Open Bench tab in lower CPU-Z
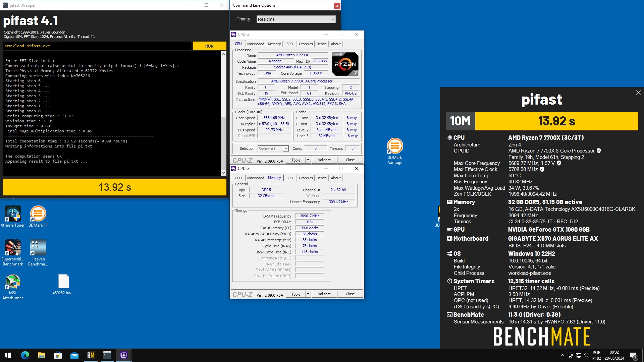This screenshot has width=644, height=362. (x=321, y=178)
